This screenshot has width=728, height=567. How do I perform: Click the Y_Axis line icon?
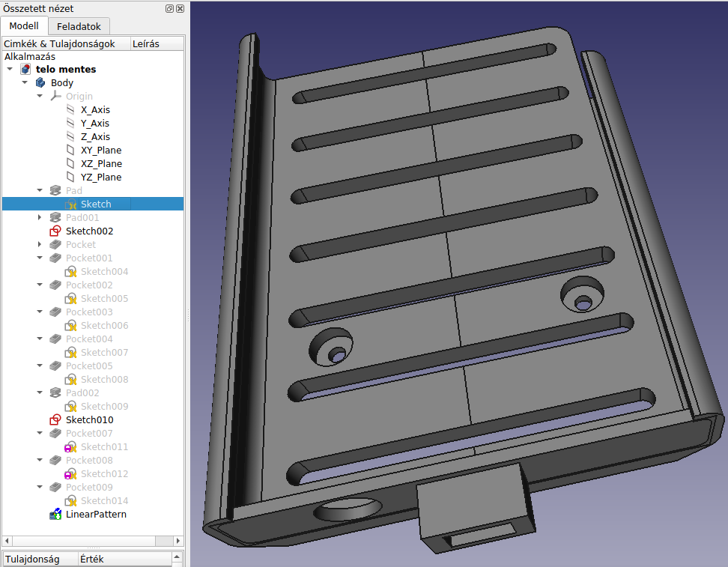tap(70, 123)
